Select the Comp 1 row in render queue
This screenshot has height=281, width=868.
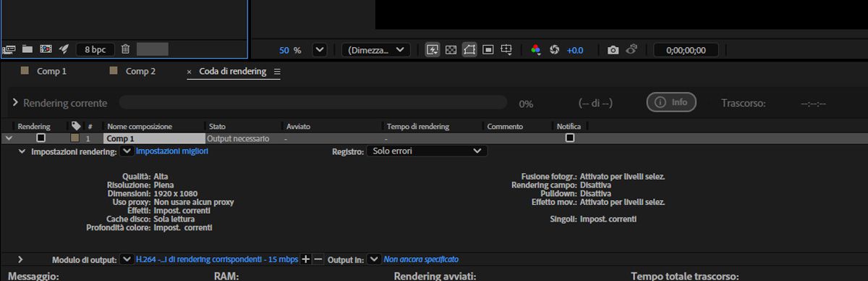coord(434,138)
